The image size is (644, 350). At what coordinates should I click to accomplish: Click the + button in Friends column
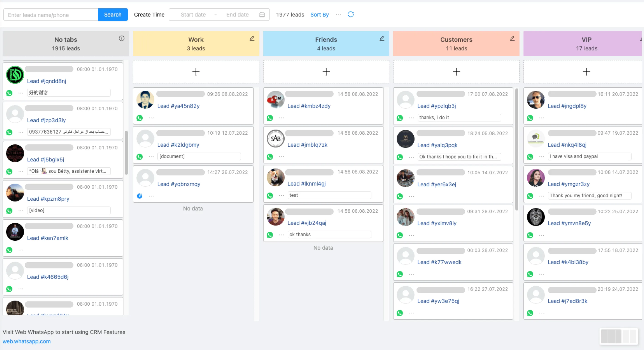tap(326, 72)
